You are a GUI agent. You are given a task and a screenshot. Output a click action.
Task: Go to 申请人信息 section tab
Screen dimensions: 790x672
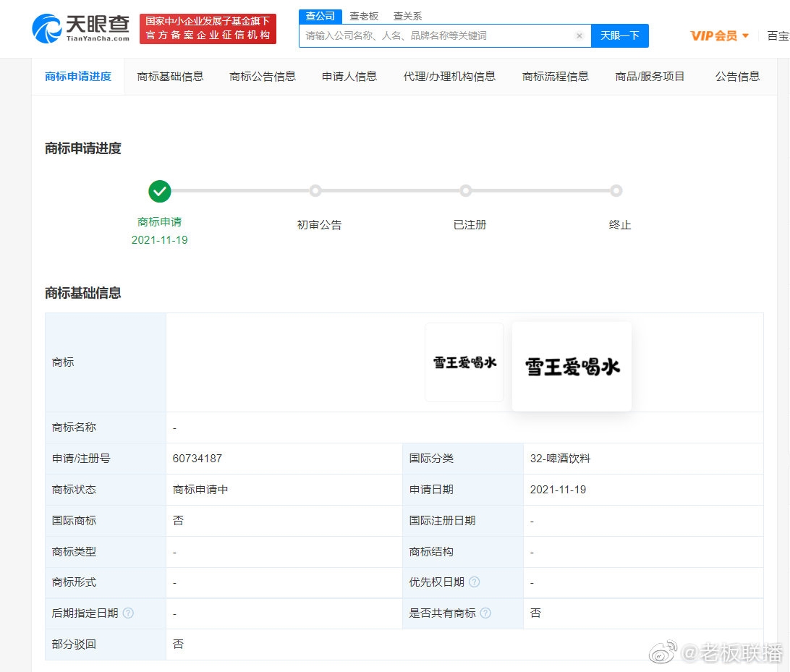(349, 76)
